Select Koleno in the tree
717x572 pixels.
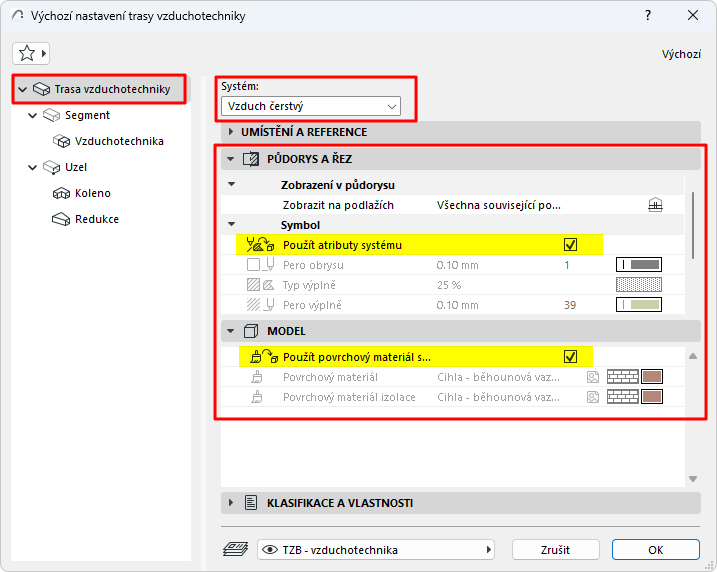click(x=93, y=193)
